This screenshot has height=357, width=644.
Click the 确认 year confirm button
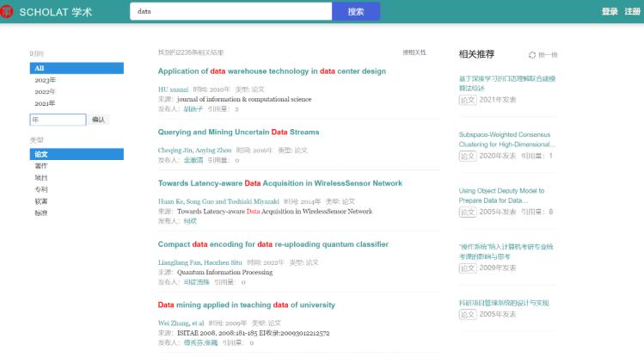(99, 120)
